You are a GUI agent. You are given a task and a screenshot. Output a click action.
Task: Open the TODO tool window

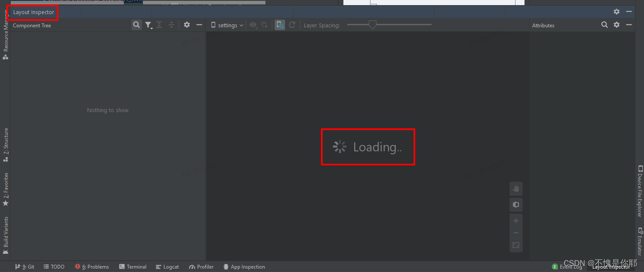coord(53,267)
